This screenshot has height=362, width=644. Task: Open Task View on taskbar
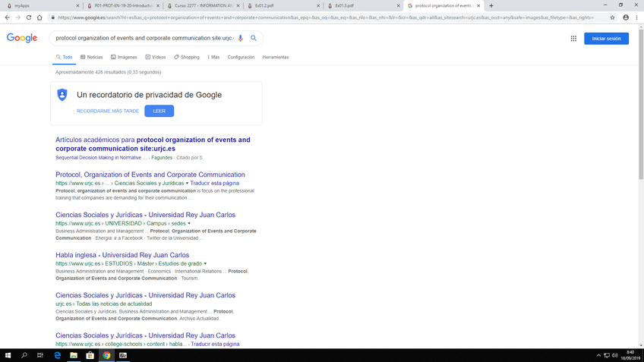[x=39, y=355]
